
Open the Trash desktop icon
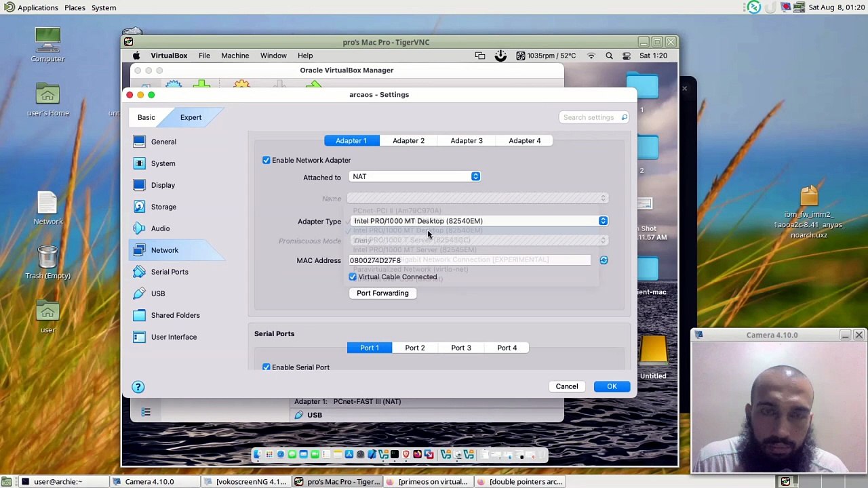[x=47, y=262]
